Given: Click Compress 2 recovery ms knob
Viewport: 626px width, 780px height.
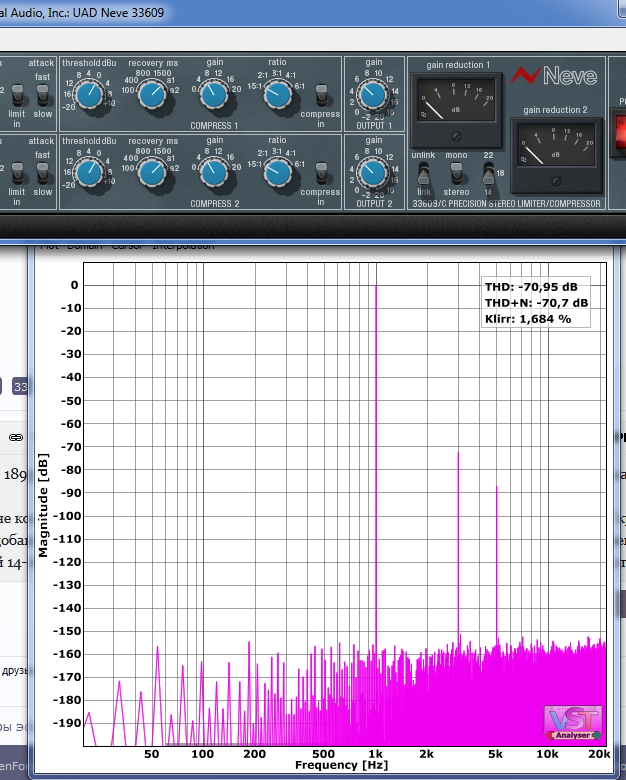Looking at the screenshot, I should pos(152,173).
